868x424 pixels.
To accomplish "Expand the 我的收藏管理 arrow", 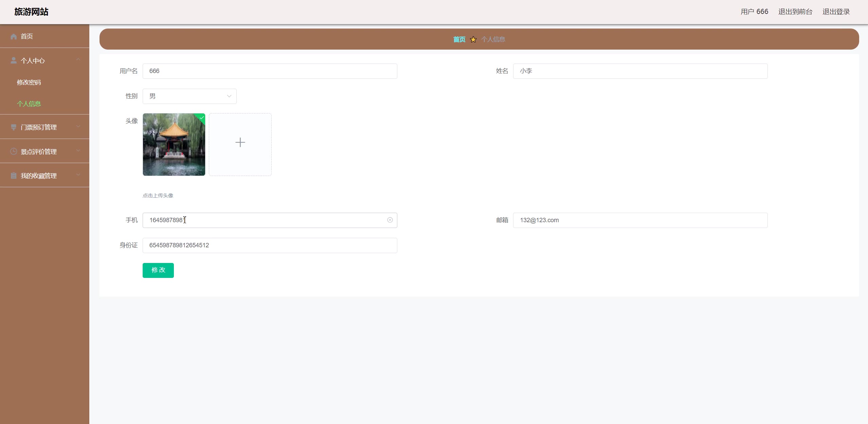I will (78, 175).
